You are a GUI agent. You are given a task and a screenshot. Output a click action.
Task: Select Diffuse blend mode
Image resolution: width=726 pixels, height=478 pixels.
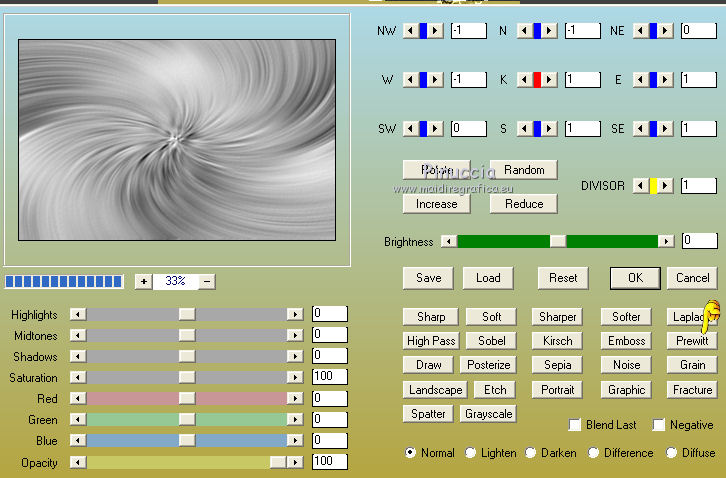click(671, 453)
